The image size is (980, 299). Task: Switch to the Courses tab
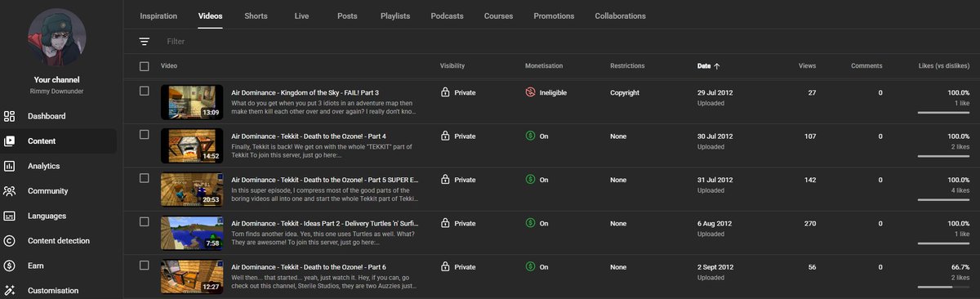(498, 16)
